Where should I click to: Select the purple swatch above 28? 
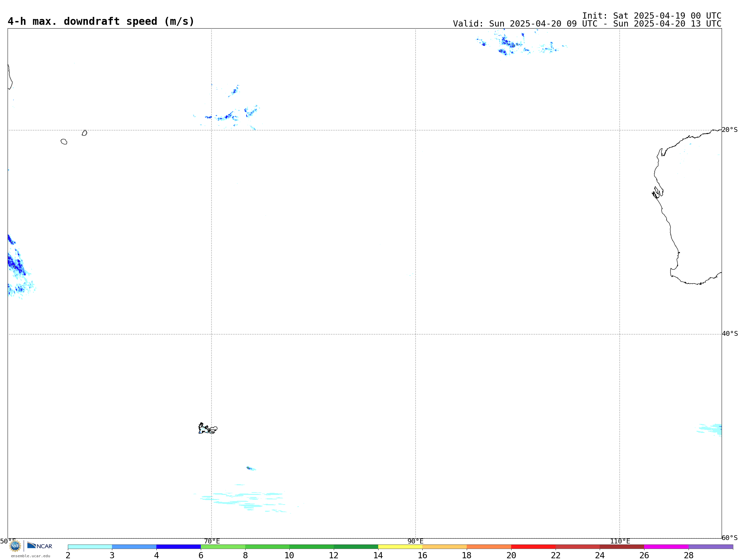(x=711, y=547)
